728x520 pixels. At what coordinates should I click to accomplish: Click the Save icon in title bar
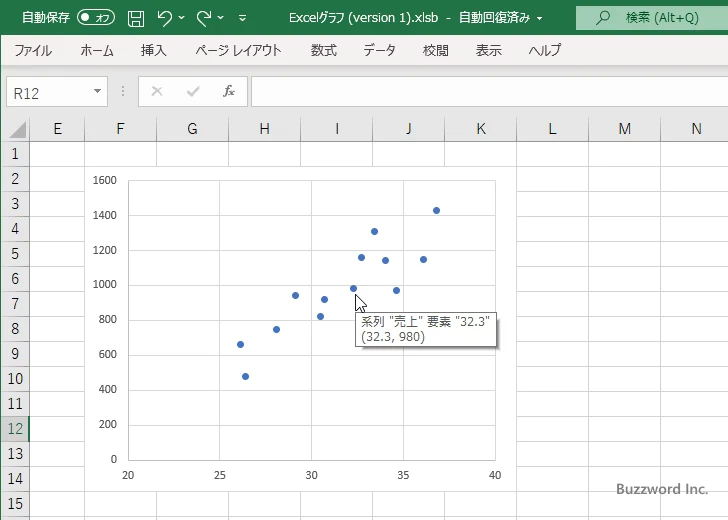[136, 18]
